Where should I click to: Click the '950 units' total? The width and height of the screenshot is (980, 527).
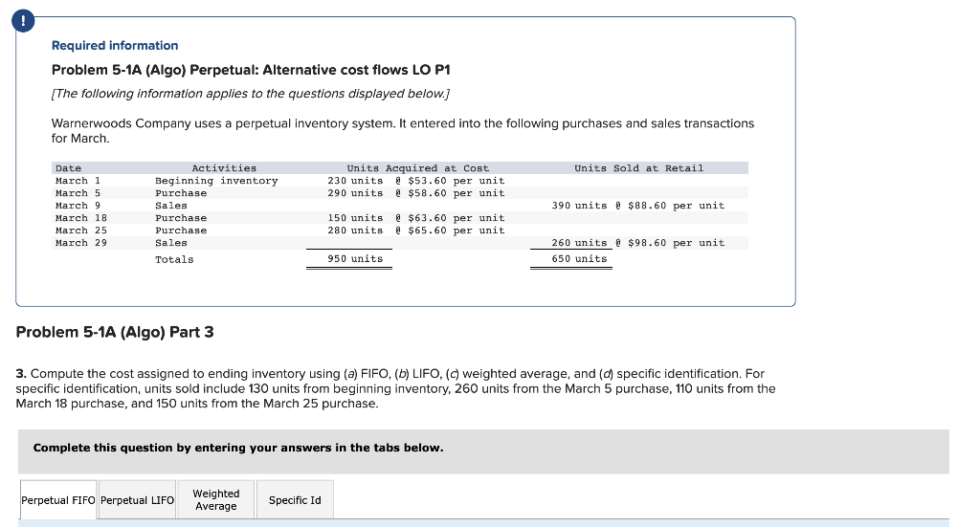[355, 258]
